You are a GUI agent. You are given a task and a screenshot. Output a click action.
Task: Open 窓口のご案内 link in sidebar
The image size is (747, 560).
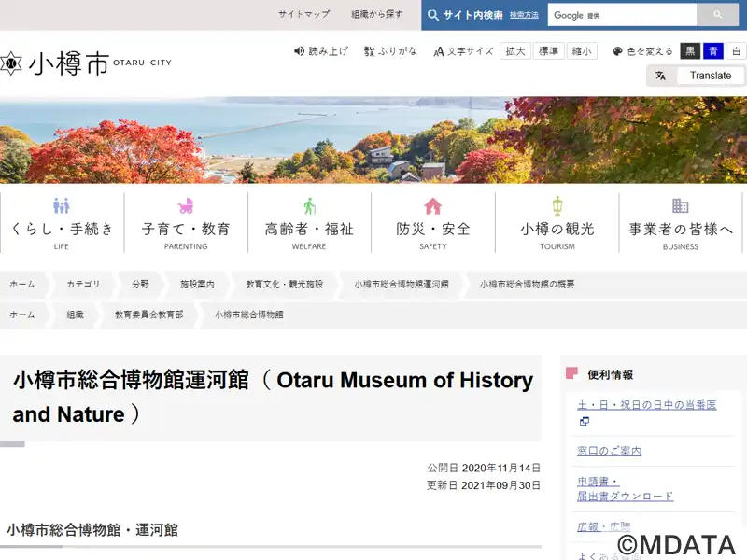coord(609,451)
